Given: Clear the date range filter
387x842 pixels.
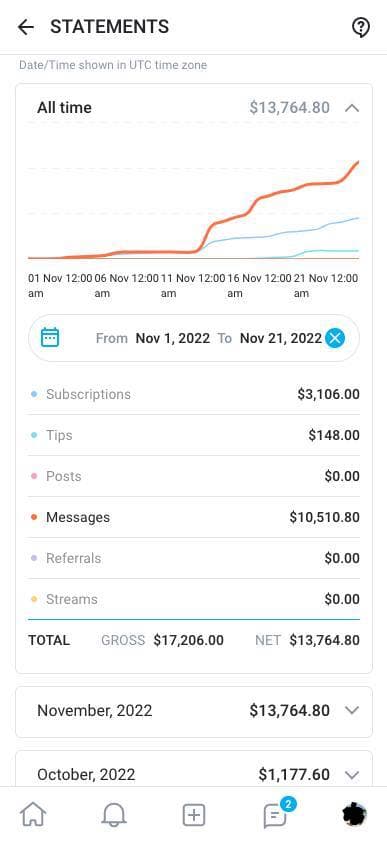Looking at the screenshot, I should [x=335, y=338].
